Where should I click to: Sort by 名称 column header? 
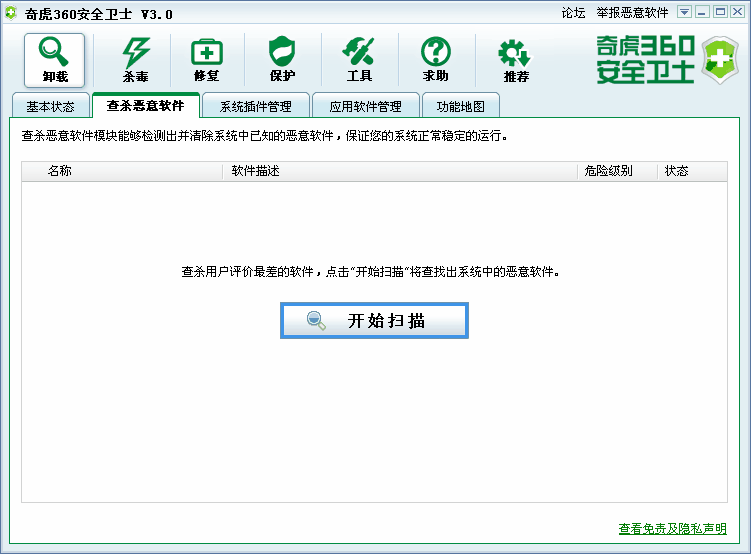tap(122, 171)
